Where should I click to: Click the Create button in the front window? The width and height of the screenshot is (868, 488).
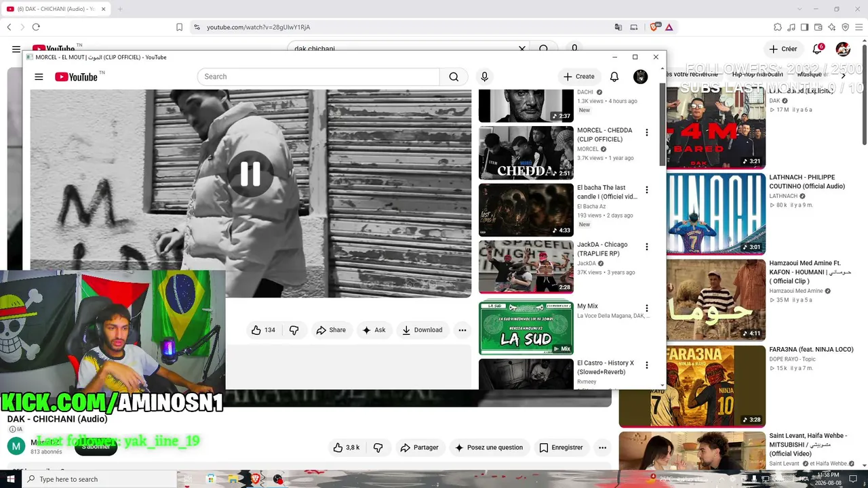578,77
